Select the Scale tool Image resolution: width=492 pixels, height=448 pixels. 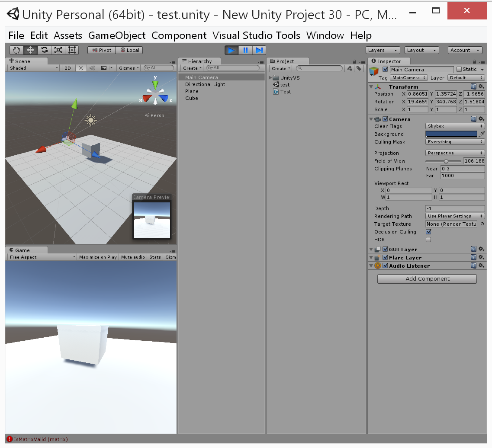58,50
